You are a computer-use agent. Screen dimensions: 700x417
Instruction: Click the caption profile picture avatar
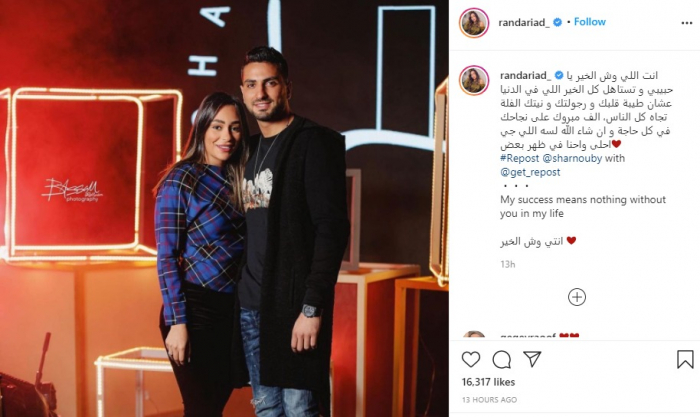[474, 80]
